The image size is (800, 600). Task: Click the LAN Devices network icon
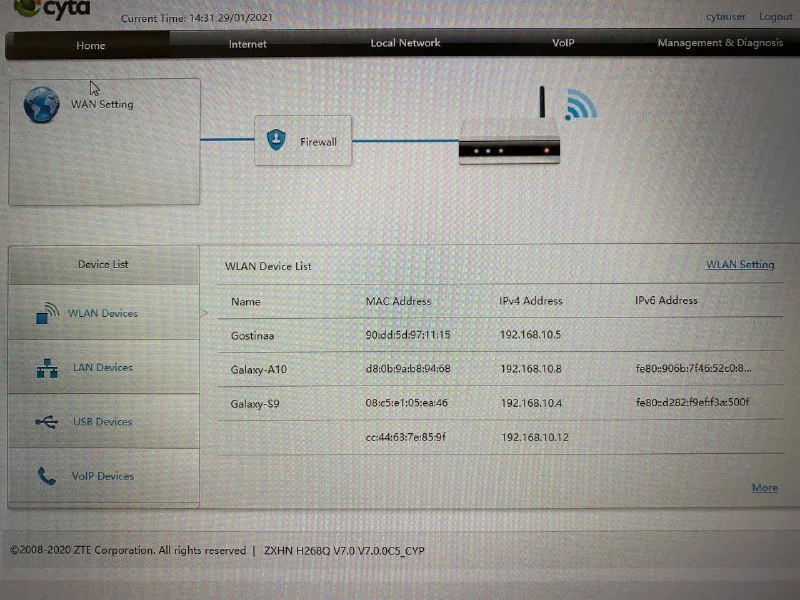(x=47, y=369)
